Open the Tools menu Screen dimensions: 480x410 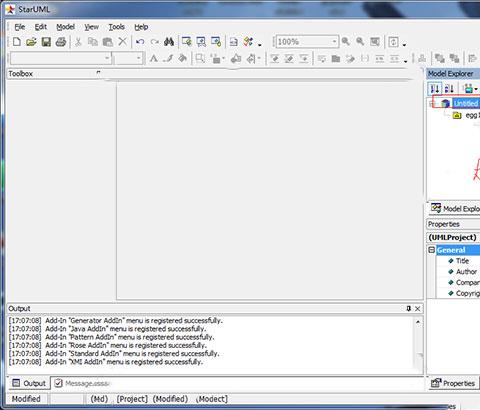click(117, 27)
